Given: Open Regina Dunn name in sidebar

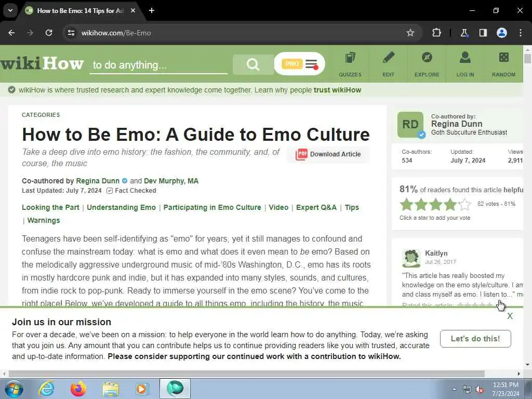Looking at the screenshot, I should [457, 124].
